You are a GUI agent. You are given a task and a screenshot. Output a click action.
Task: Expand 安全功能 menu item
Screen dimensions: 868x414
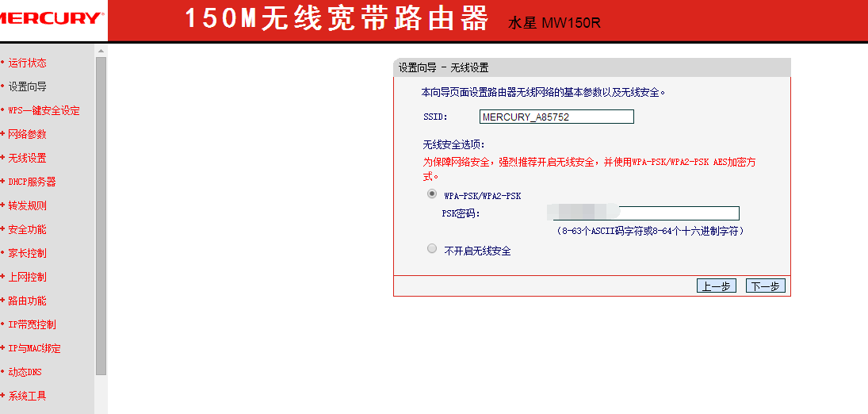[x=27, y=230]
